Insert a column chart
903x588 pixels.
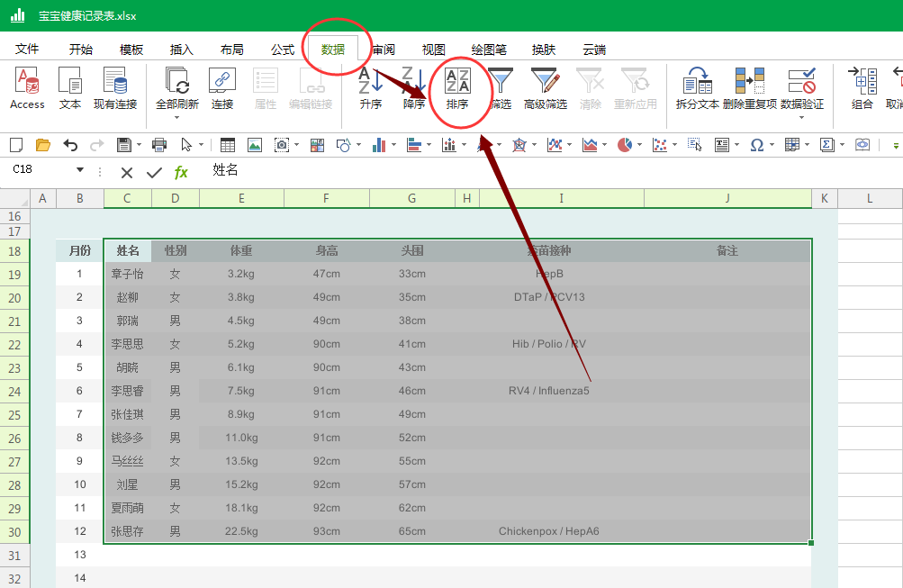378,145
